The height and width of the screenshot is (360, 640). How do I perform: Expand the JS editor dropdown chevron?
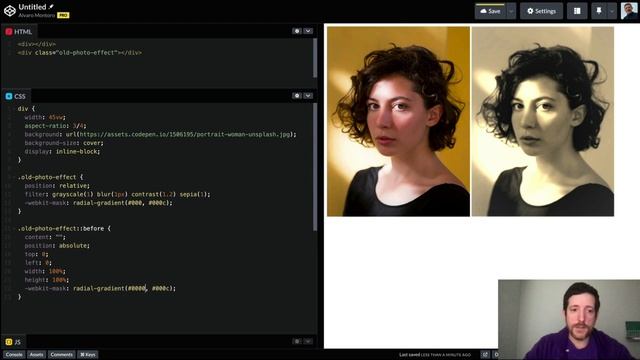(308, 341)
